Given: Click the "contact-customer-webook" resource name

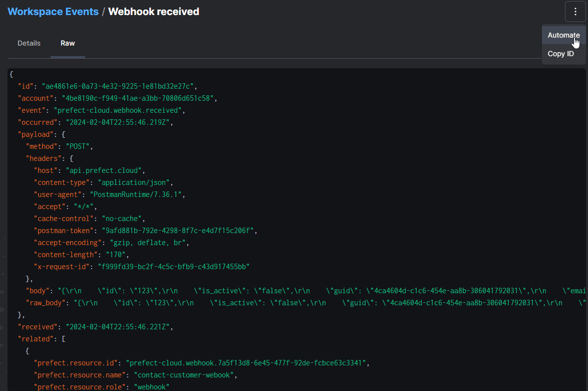Looking at the screenshot, I should click(x=185, y=375).
